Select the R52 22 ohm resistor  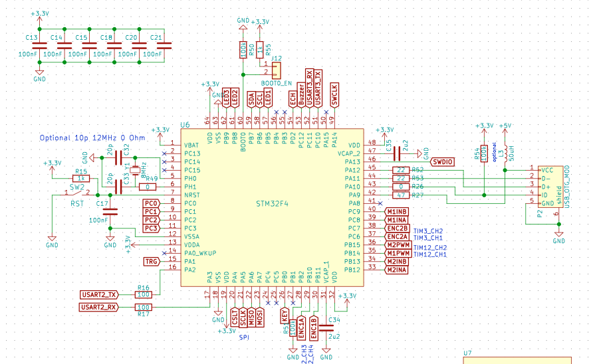(401, 170)
